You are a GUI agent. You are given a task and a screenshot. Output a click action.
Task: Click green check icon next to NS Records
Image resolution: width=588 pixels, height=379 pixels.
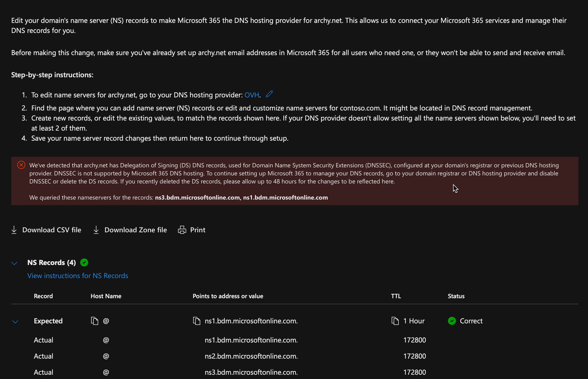click(x=84, y=262)
